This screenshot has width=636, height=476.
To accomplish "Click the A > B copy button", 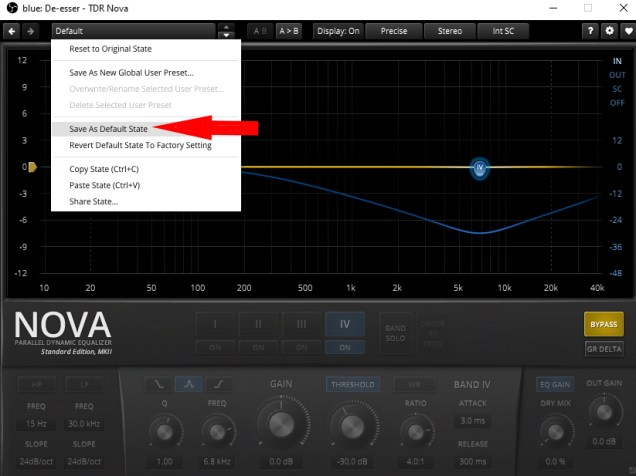I will tap(288, 31).
